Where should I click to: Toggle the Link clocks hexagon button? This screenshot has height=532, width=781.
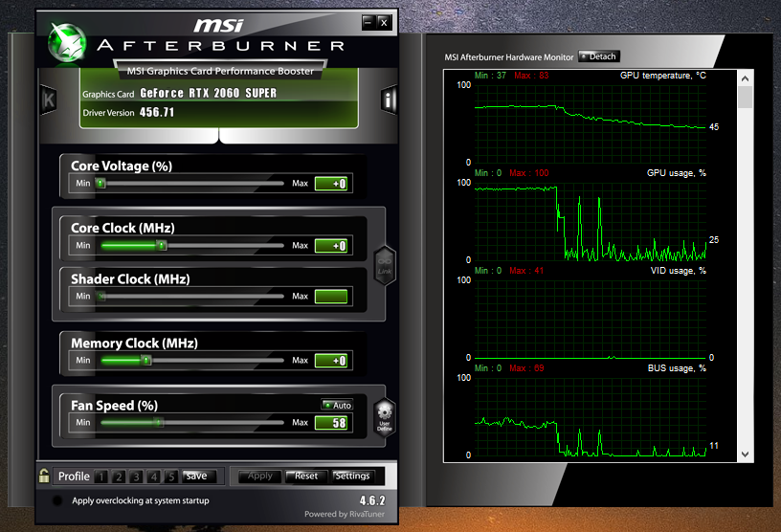tap(385, 265)
